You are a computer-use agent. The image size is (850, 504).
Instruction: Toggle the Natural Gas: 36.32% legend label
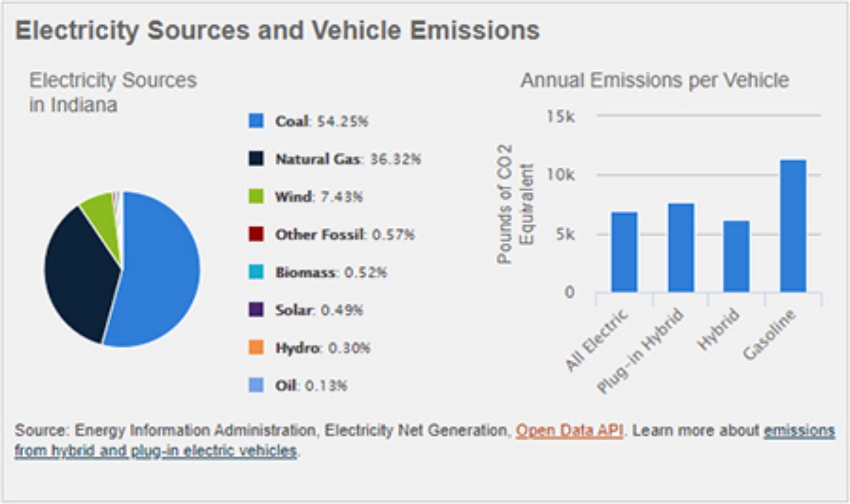click(x=348, y=159)
